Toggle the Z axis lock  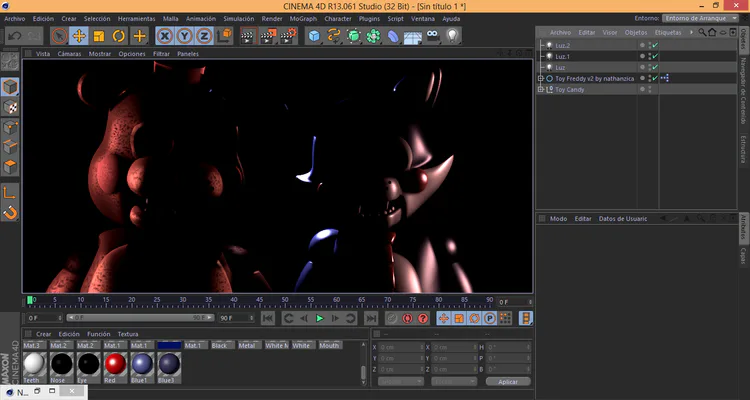(204, 36)
